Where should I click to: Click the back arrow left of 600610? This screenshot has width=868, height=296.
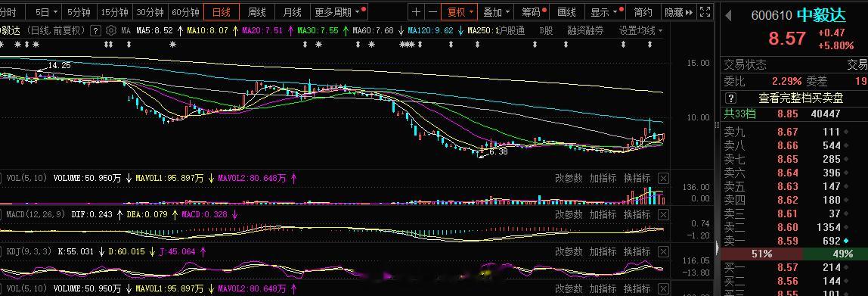coord(729,16)
